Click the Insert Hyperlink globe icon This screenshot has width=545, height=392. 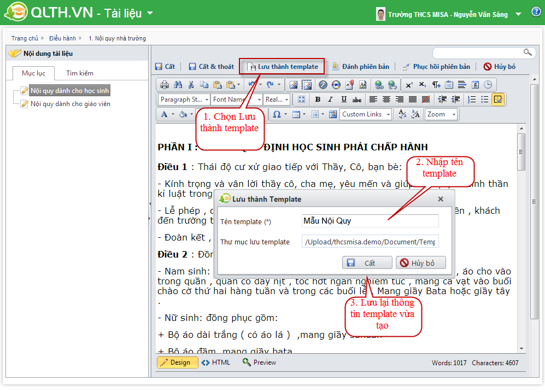pyautogui.click(x=379, y=84)
